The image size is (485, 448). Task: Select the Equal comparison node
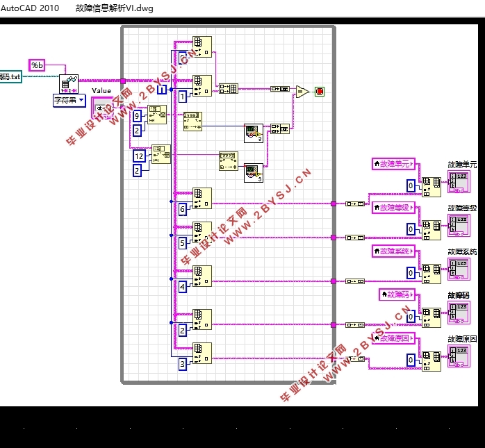(x=302, y=92)
